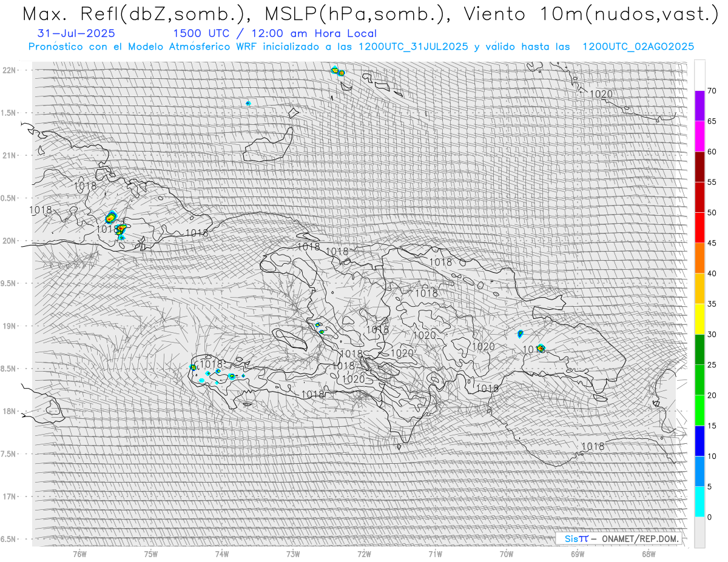Click the '68W' longitude axis label
Viewport: 728px width, 562px height.
[649, 554]
